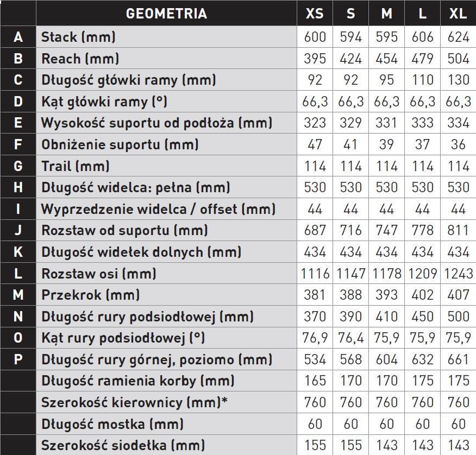Click the Stack (mm) row label

[x=78, y=37]
